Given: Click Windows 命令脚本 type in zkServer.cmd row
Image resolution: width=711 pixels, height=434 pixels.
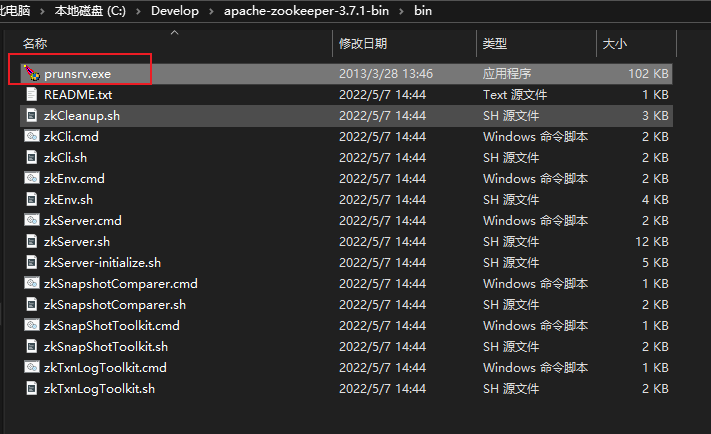Looking at the screenshot, I should pyautogui.click(x=536, y=220).
